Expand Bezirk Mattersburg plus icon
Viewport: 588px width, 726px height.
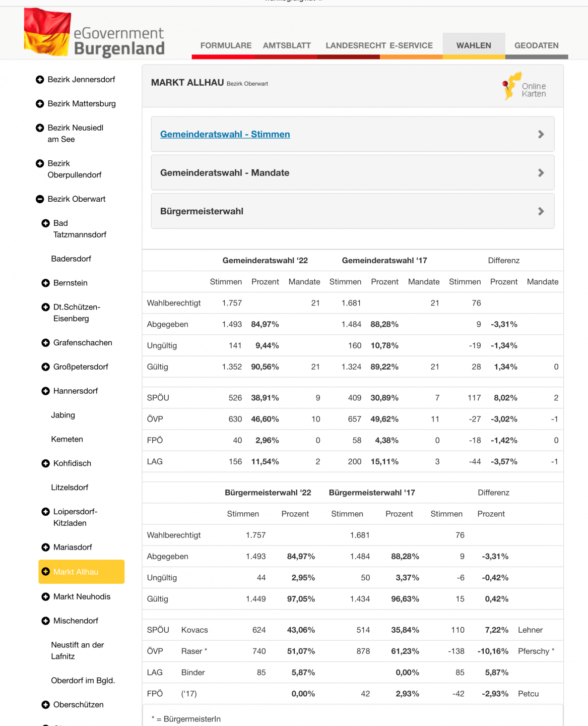tap(40, 104)
